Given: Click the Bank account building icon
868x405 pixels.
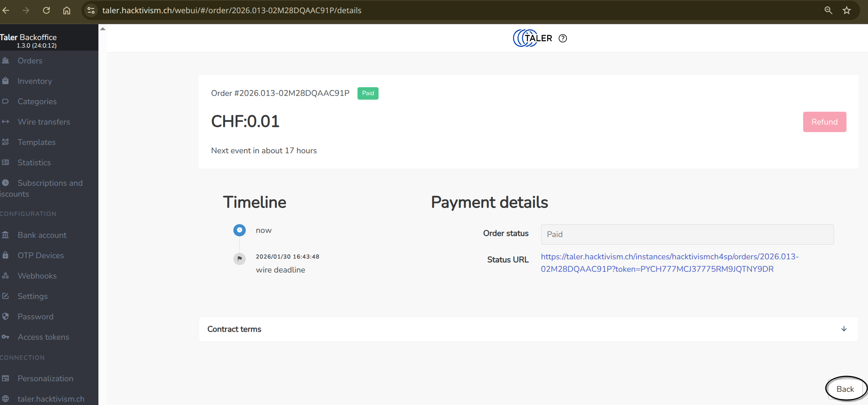Looking at the screenshot, I should click(x=5, y=235).
